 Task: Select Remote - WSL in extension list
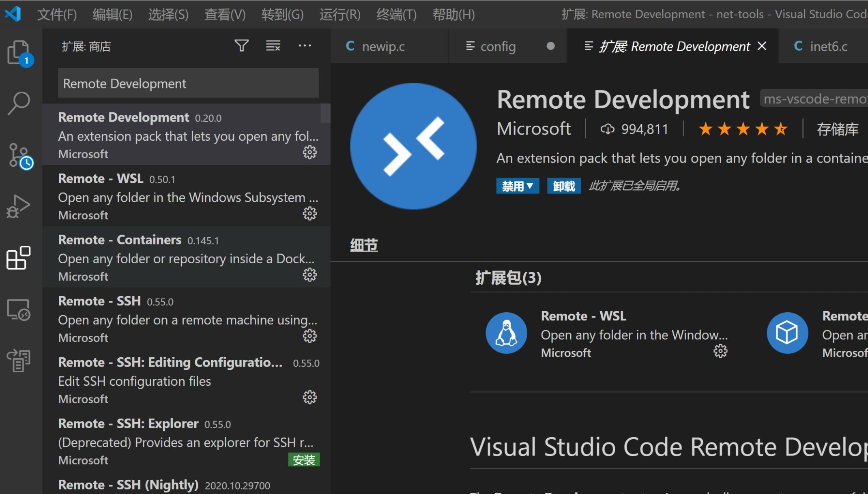point(186,195)
